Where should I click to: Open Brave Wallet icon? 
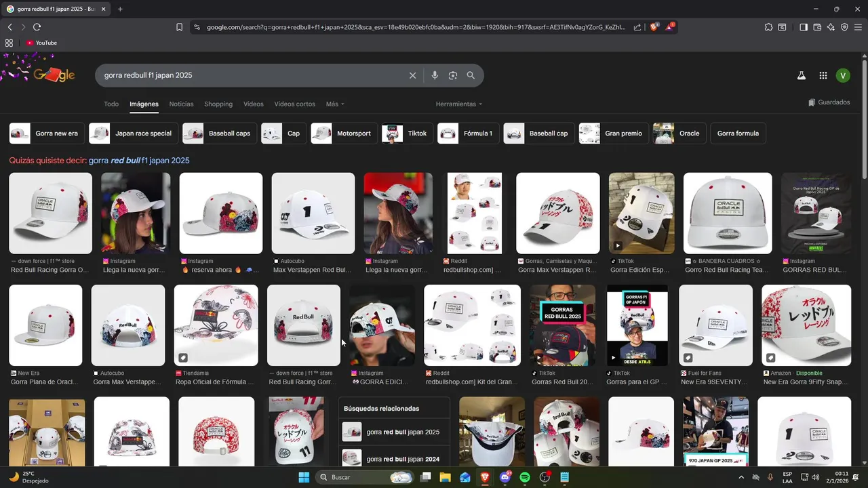point(817,27)
